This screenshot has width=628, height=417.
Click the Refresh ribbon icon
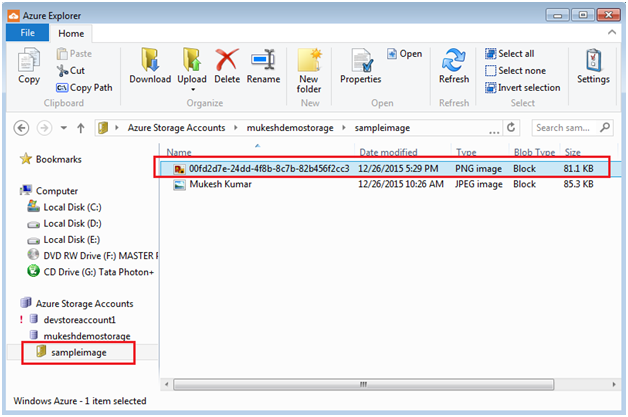point(454,66)
